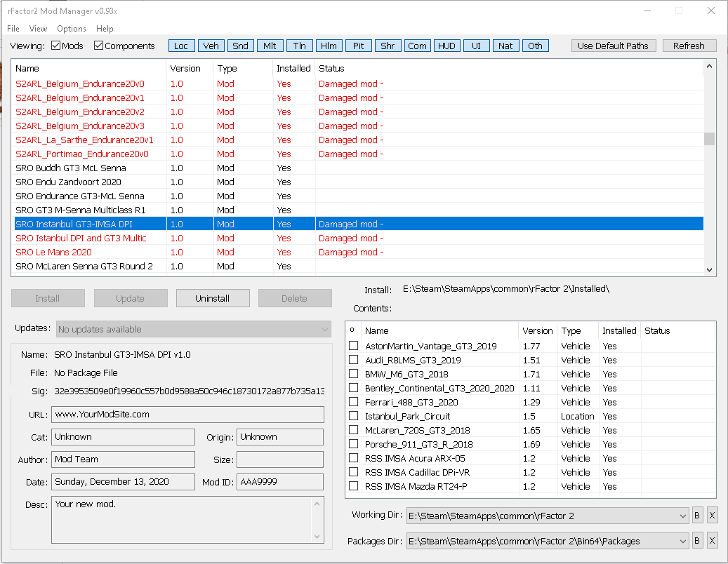Tick the AstonMartin_Vantage_GT3_2019 checkbox
Image resolution: width=728 pixels, height=564 pixels.
pos(353,346)
